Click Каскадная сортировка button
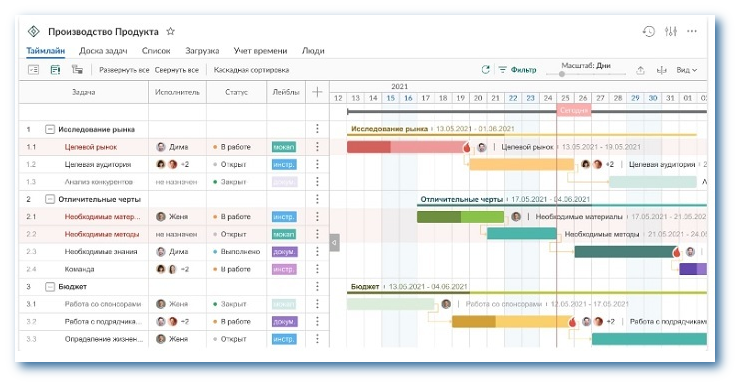The width and height of the screenshot is (740, 387). coord(251,70)
